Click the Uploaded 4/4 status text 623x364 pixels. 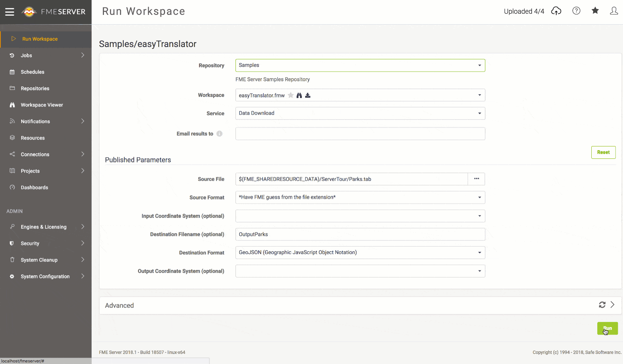(x=524, y=11)
